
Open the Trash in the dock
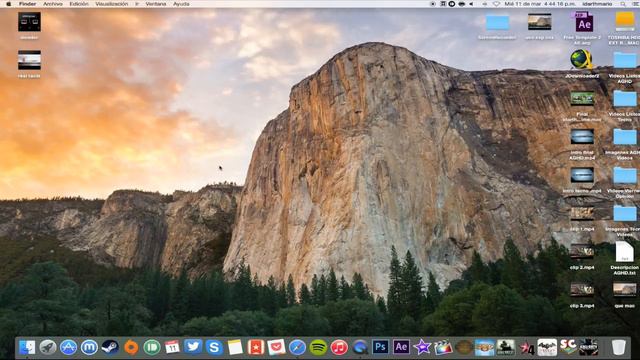click(619, 347)
